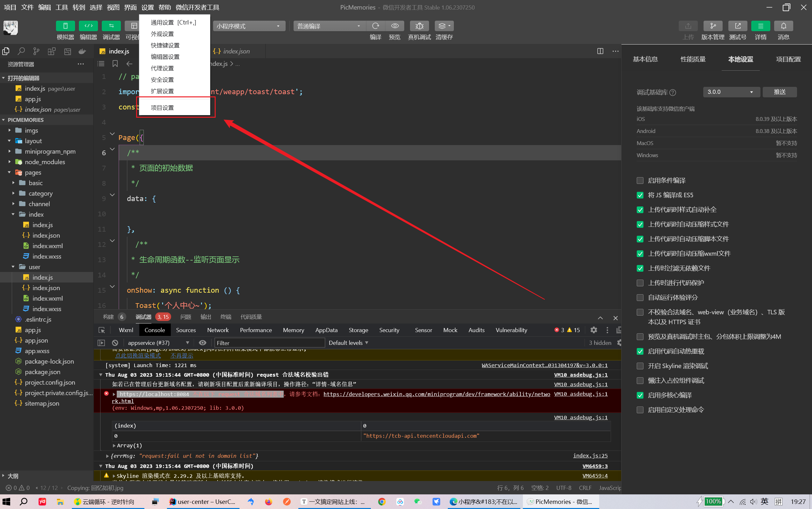812x509 pixels.
Task: Click the push button
Action: click(x=779, y=92)
